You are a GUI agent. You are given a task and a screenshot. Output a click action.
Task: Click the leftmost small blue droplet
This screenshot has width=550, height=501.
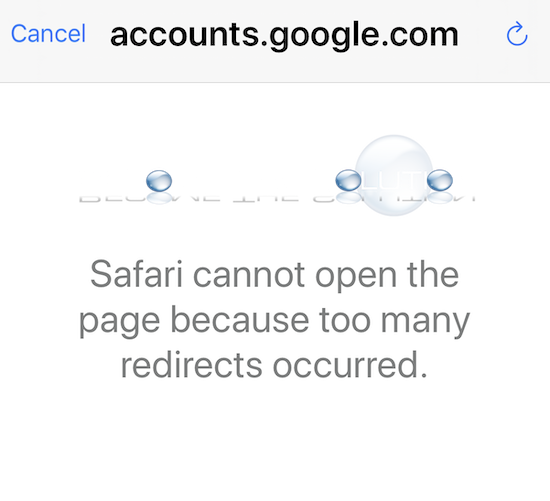[x=159, y=181]
